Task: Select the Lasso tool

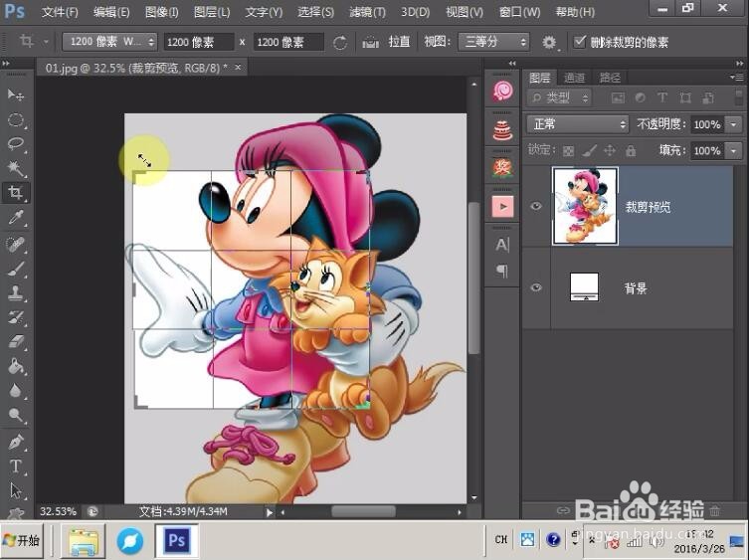Action: [x=15, y=144]
